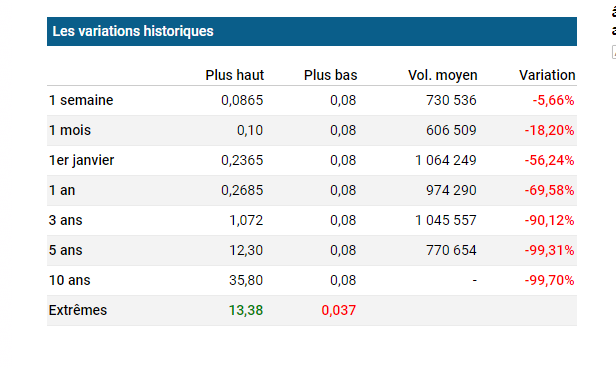616x368 pixels.
Task: Click the 'Extrêmes' row label
Action: pos(77,310)
